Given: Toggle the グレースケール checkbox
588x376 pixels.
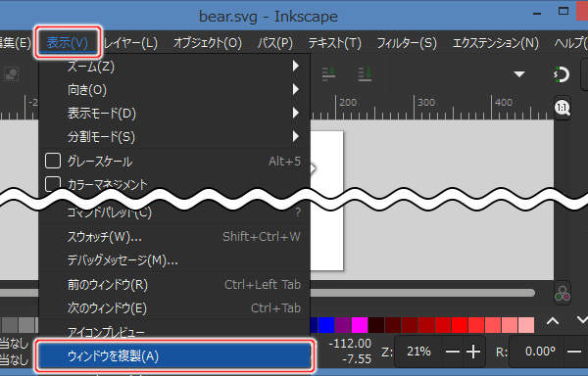Looking at the screenshot, I should point(53,161).
